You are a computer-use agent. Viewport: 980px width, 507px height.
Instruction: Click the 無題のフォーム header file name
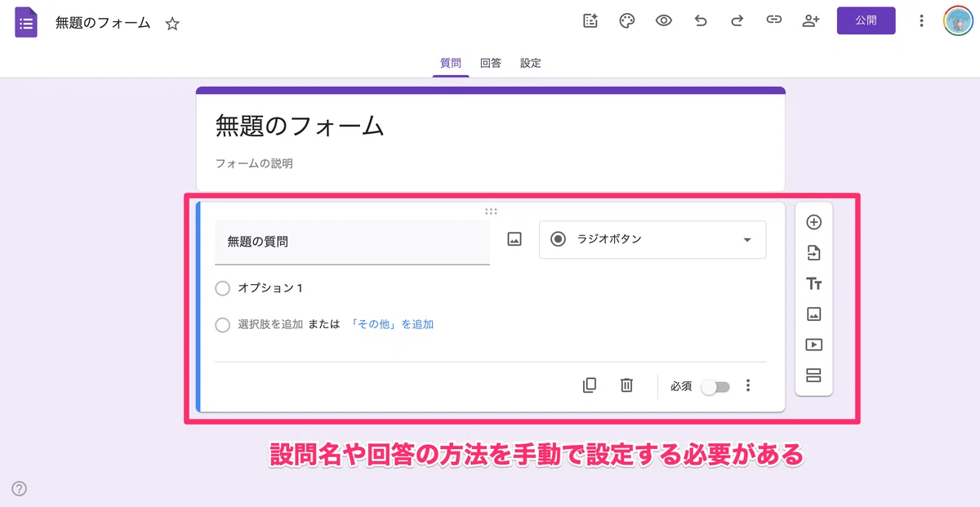point(103,23)
